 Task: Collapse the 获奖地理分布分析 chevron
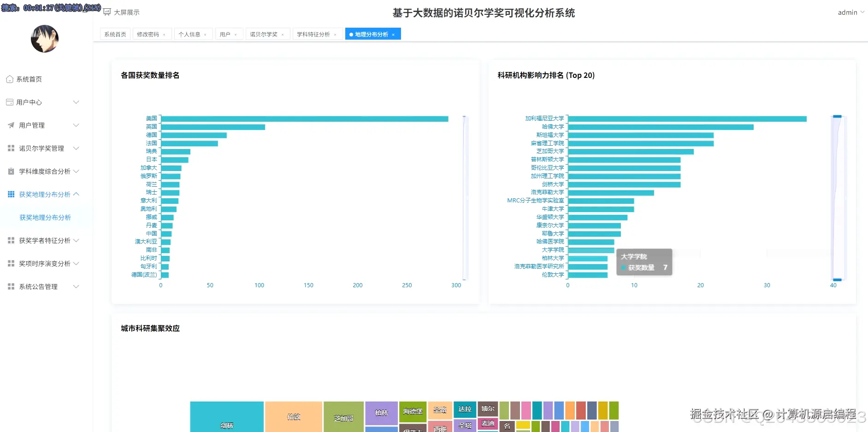click(x=76, y=194)
